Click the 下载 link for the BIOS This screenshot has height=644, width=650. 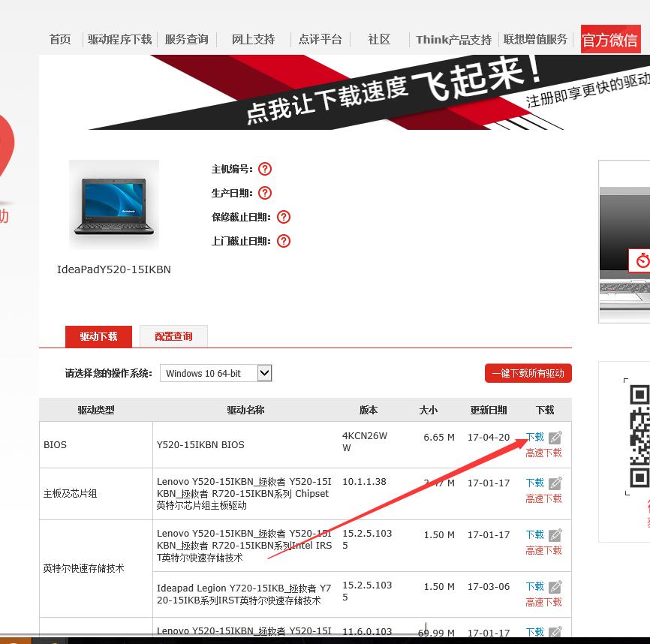[534, 437]
